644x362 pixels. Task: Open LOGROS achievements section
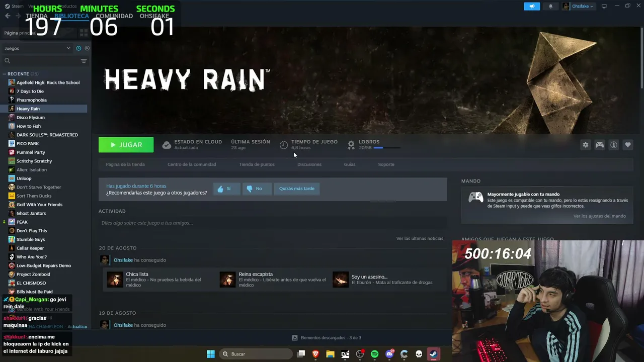click(x=374, y=145)
